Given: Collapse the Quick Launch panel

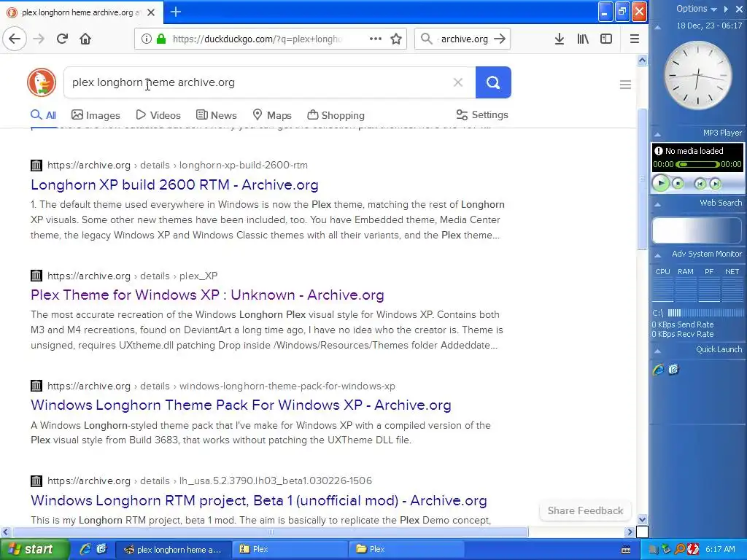Looking at the screenshot, I should 657,351.
